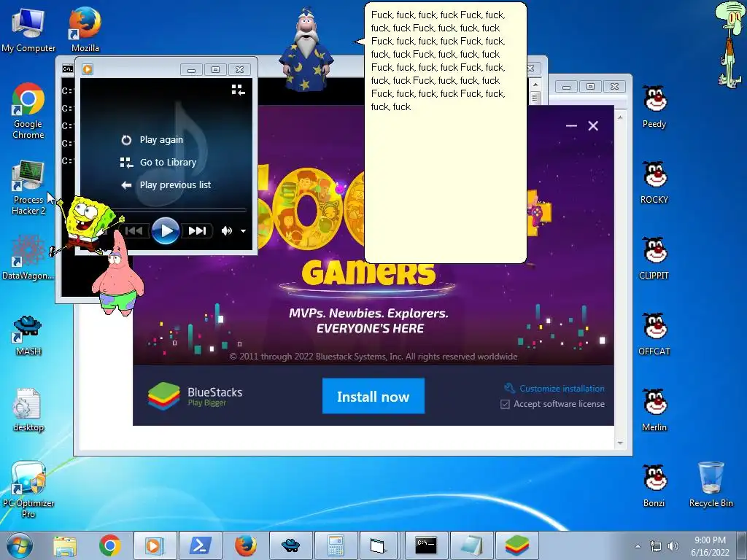Open DataWagon desktop shortcut
The width and height of the screenshot is (747, 560).
click(x=28, y=257)
